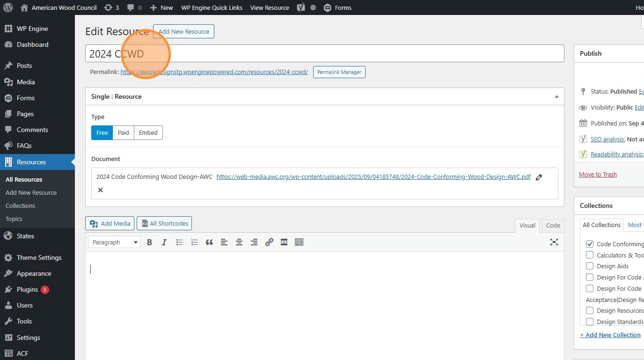
Task: Collapse the Single : Resource panel
Action: 556,96
